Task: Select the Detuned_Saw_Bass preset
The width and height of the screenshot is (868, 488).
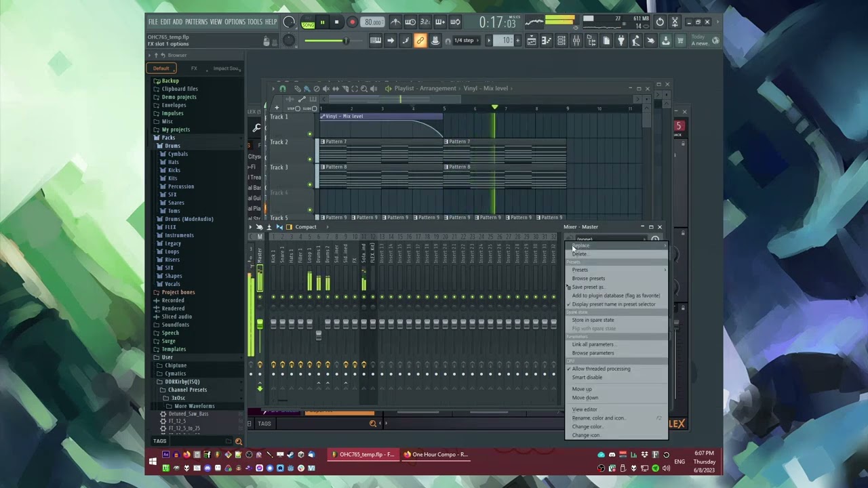Action: [x=188, y=413]
